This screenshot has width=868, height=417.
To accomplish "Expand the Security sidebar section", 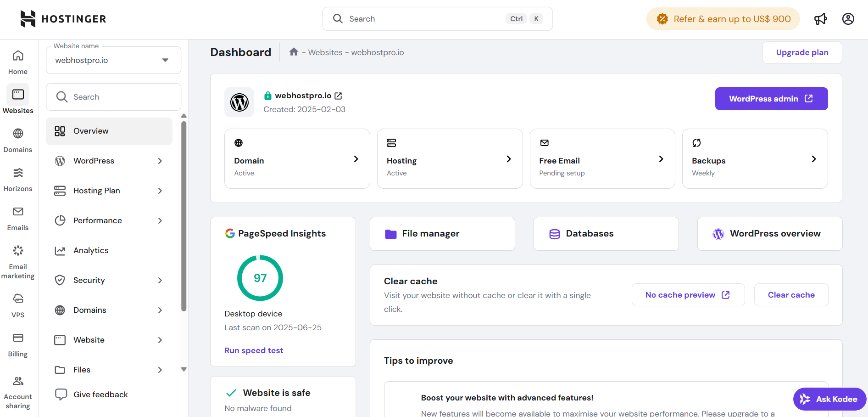I will 160,280.
